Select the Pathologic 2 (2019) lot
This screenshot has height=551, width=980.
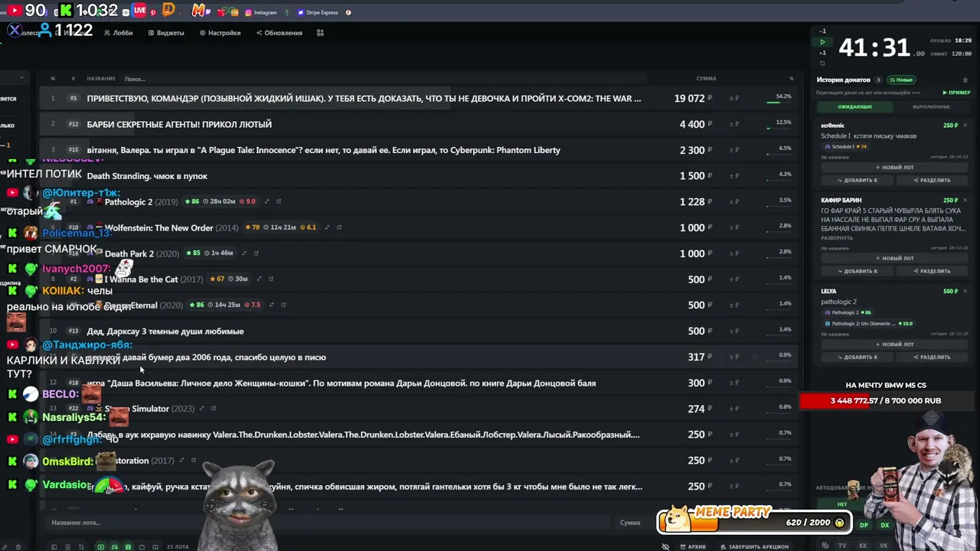(x=417, y=202)
